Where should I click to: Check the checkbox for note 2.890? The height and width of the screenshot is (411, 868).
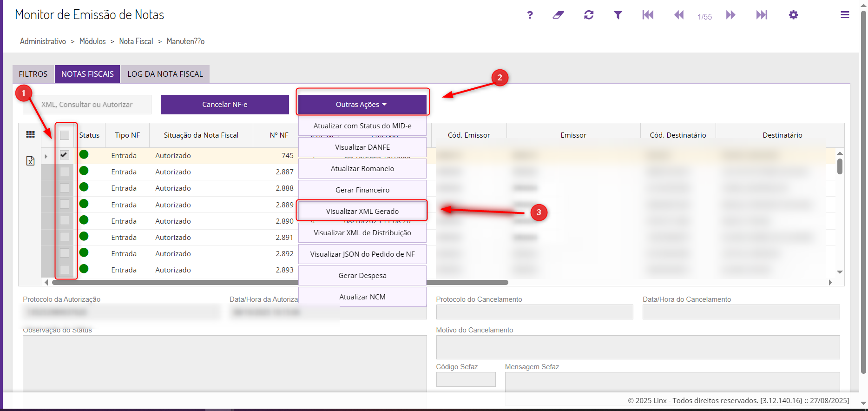pyautogui.click(x=65, y=220)
